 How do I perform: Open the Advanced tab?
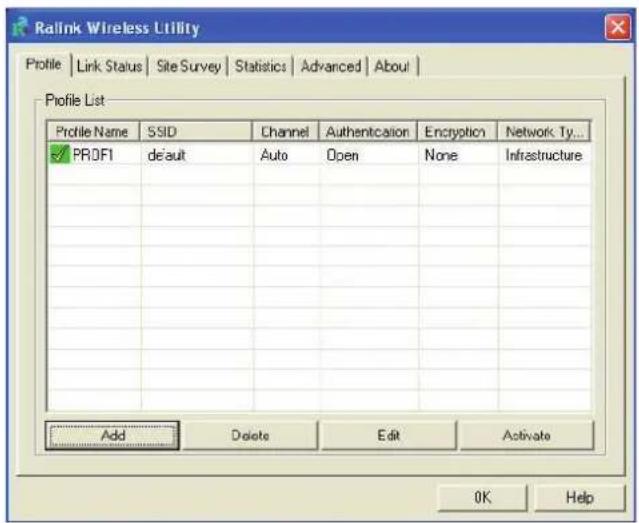click(x=330, y=66)
